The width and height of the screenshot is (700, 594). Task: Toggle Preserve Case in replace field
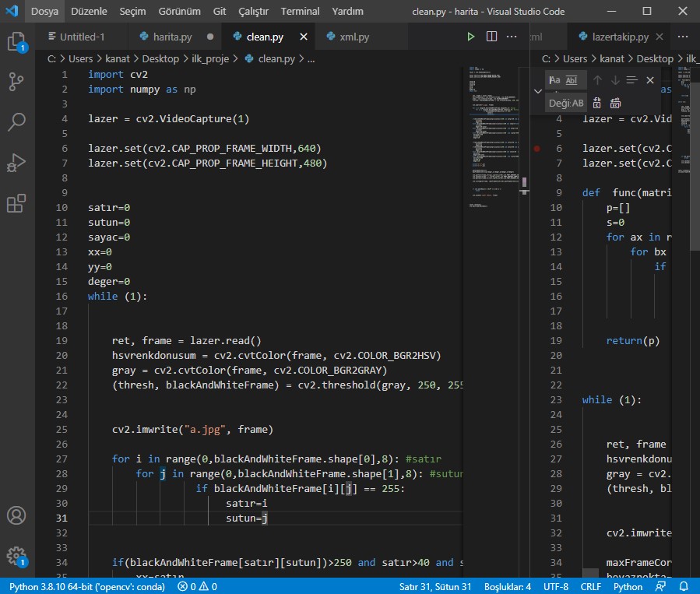578,103
